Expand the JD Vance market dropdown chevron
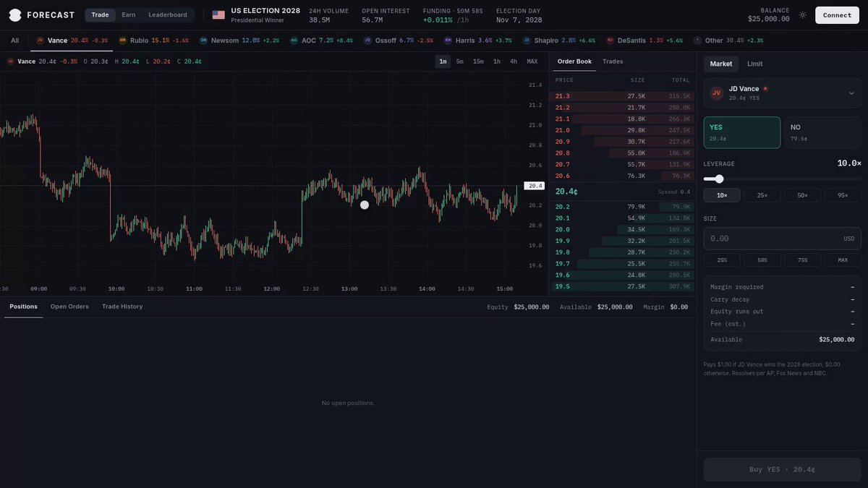This screenshot has height=488, width=868. (851, 93)
